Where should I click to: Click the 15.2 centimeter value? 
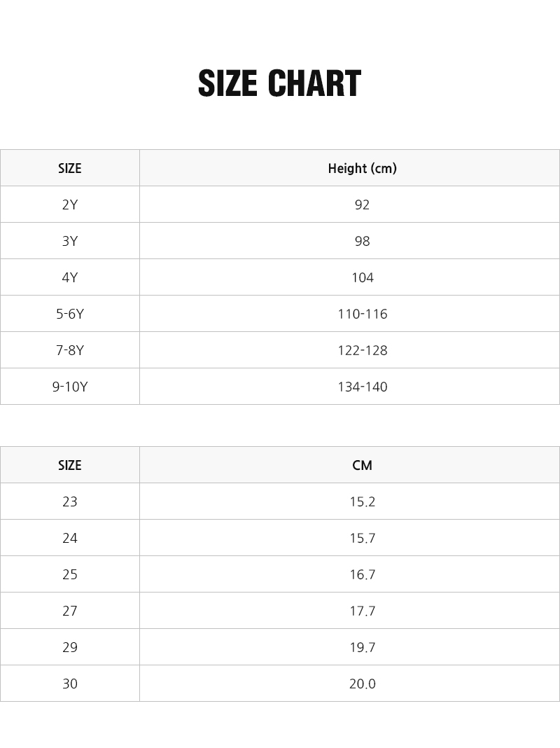pyautogui.click(x=362, y=501)
